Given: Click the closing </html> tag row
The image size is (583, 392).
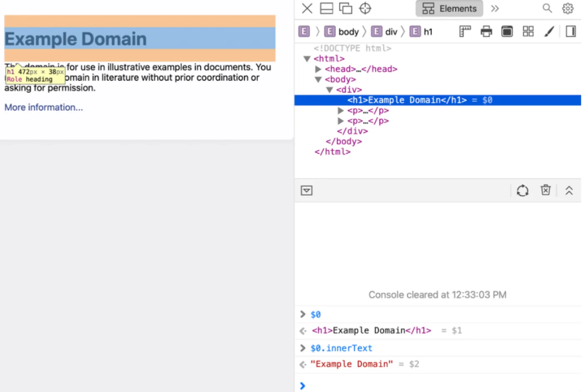Looking at the screenshot, I should point(332,152).
